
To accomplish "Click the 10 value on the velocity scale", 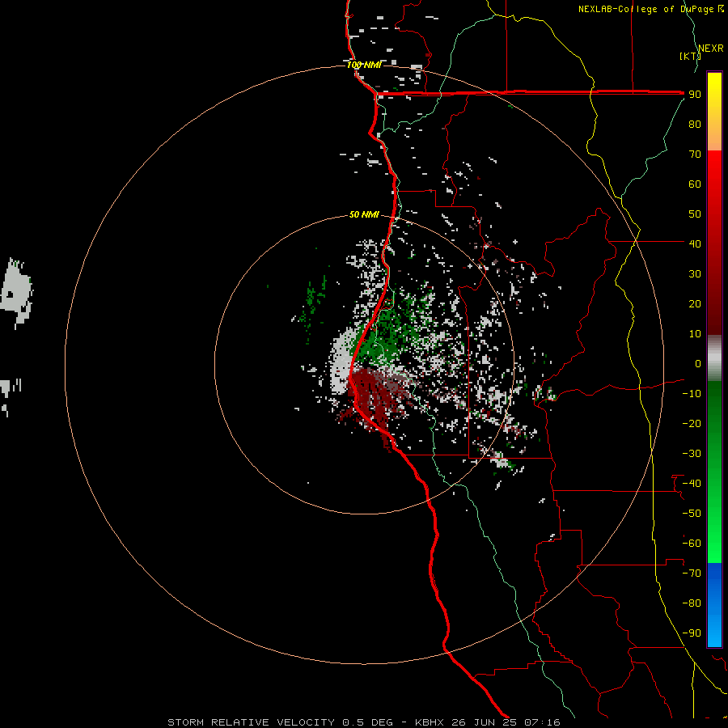I will [695, 334].
